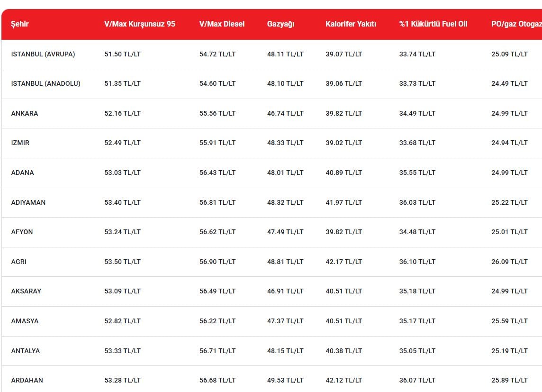Click the 25.09 TL/LT Otogaz value
Screen dimensions: 542x392
(509, 54)
